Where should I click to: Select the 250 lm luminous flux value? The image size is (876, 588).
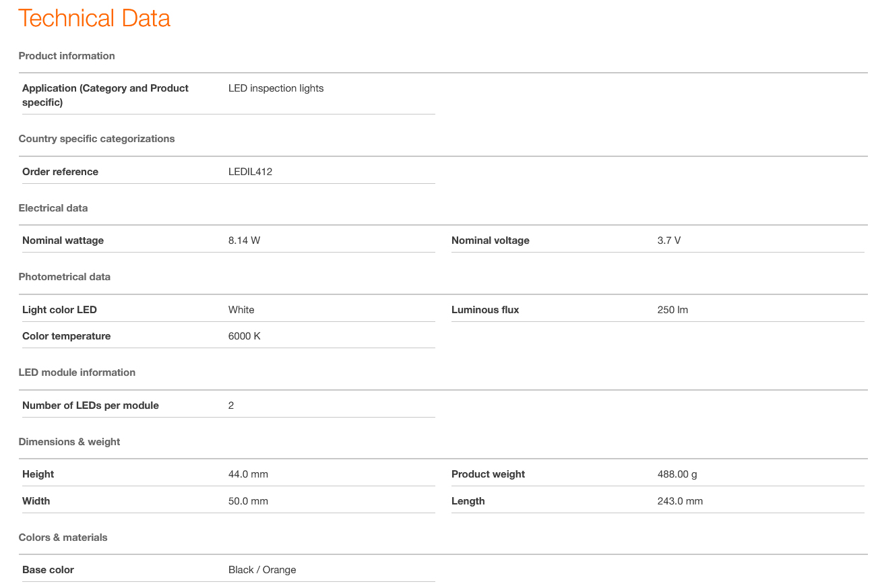[672, 310]
